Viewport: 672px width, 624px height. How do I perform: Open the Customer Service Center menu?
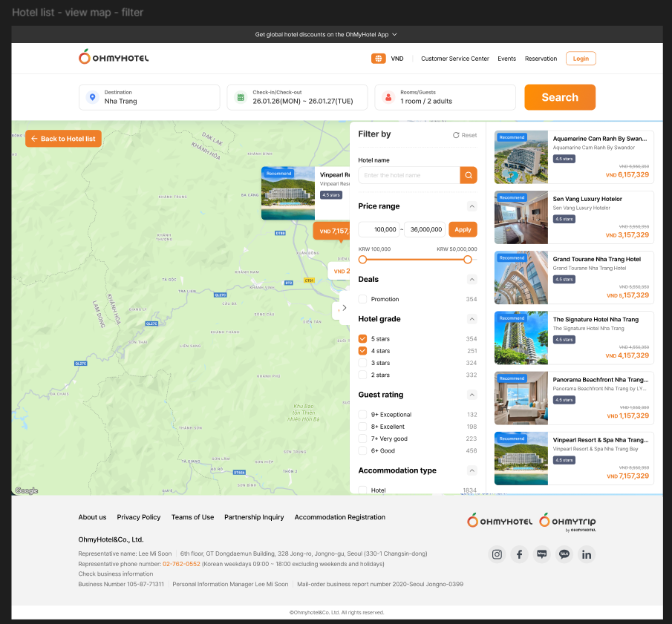[x=454, y=59]
